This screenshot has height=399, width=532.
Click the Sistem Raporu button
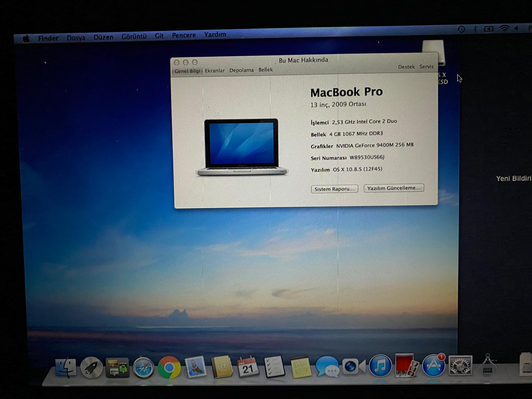(x=334, y=189)
